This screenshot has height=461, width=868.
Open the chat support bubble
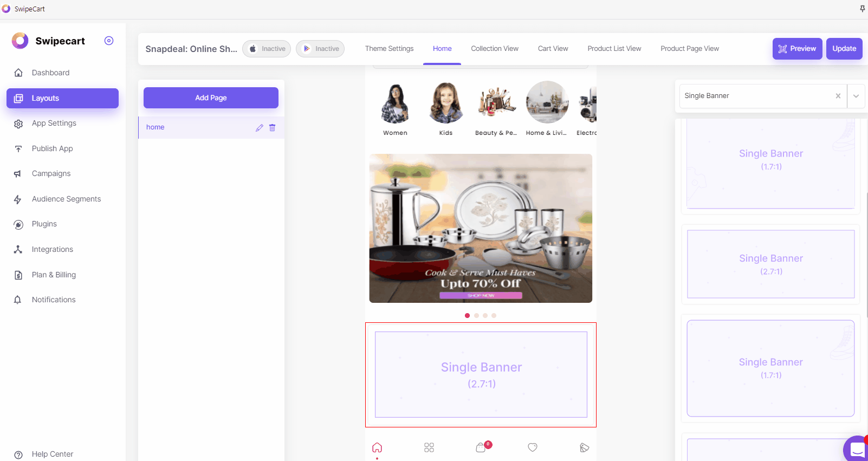point(857,449)
